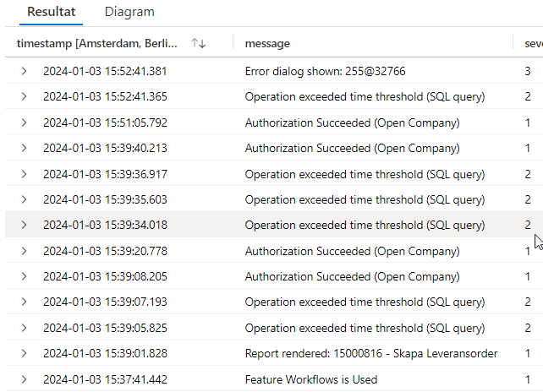Expand the 15:39:35.603 log row
Image resolution: width=543 pixels, height=392 pixels.
(x=24, y=199)
